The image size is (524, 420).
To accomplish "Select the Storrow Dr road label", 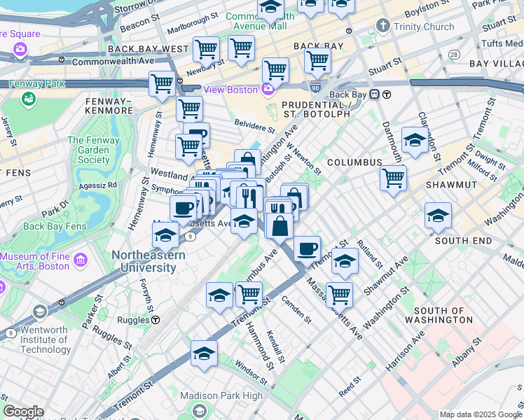I will (x=135, y=7).
